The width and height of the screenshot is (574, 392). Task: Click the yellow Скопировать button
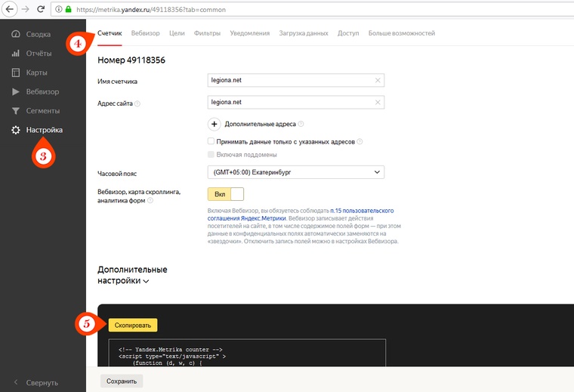[x=133, y=326]
